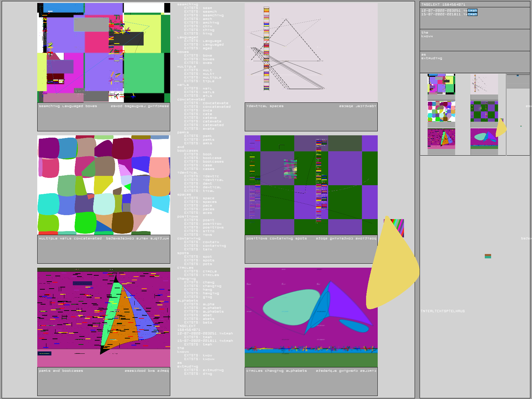The image size is (532, 399).
Task: Open the circles changing alphabets artwork
Action: point(311,317)
